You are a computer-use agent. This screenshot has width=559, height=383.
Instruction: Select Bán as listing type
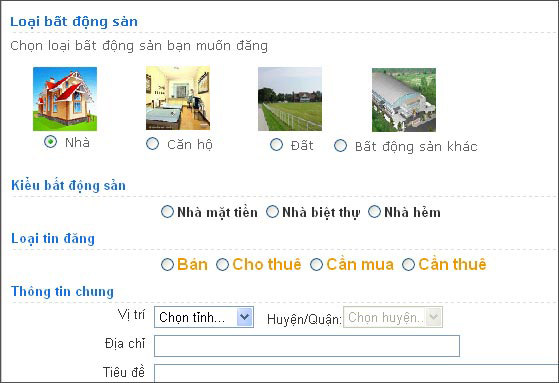click(167, 265)
